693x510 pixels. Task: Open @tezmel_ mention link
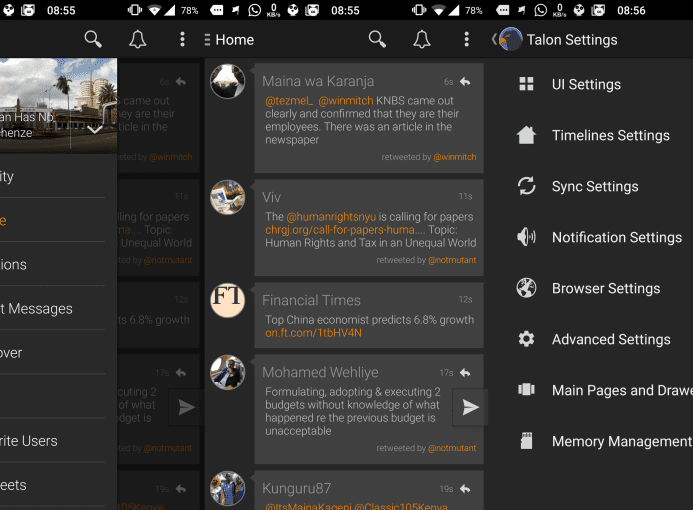coord(289,101)
